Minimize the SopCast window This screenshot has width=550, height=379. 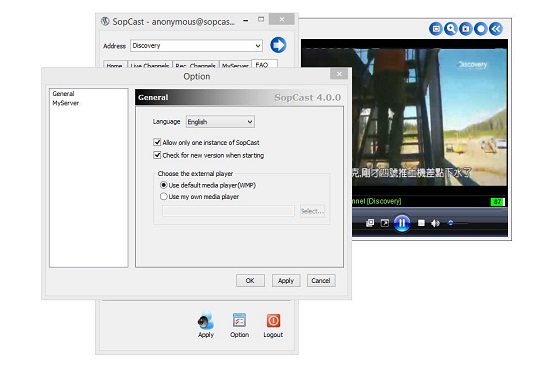point(246,20)
